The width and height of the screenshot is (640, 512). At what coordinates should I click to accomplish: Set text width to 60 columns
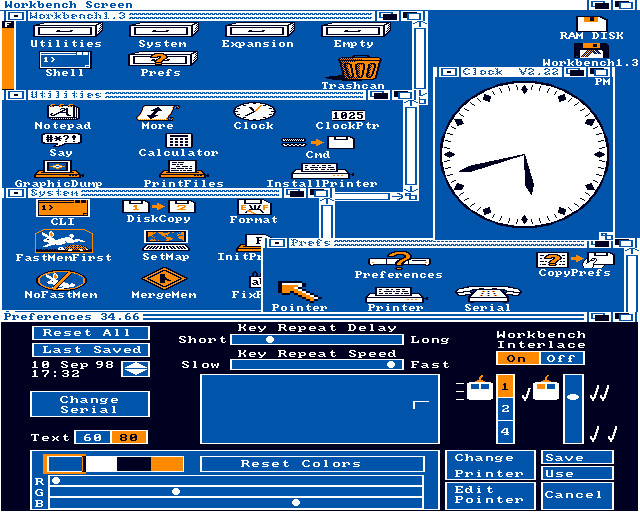93,437
